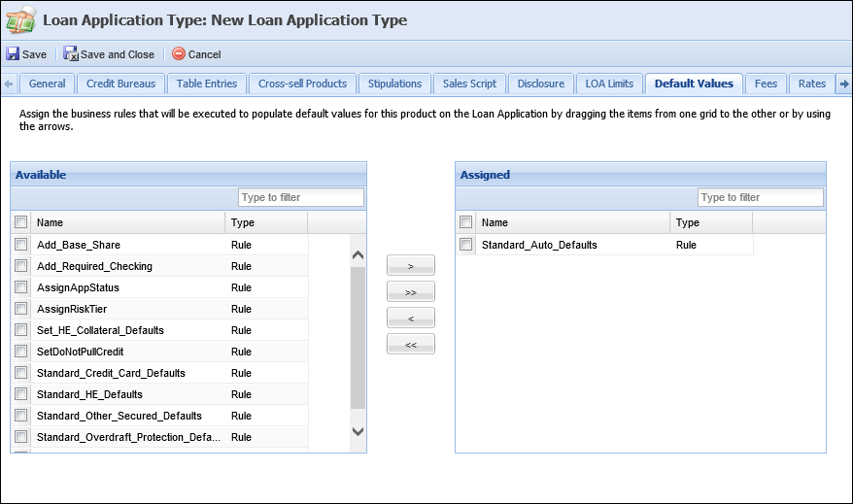Select the Add_Base_Share rule name
The width and height of the screenshot is (853, 504).
coord(79,246)
